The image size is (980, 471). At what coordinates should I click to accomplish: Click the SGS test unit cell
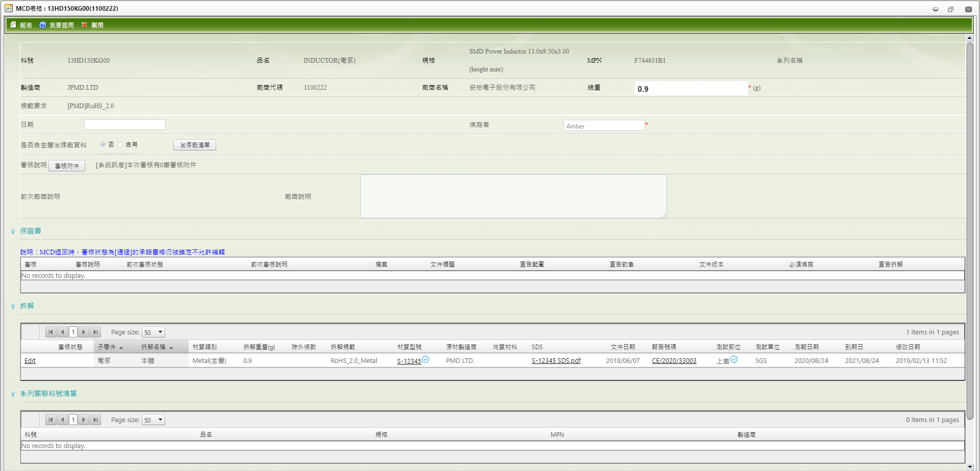tap(761, 360)
